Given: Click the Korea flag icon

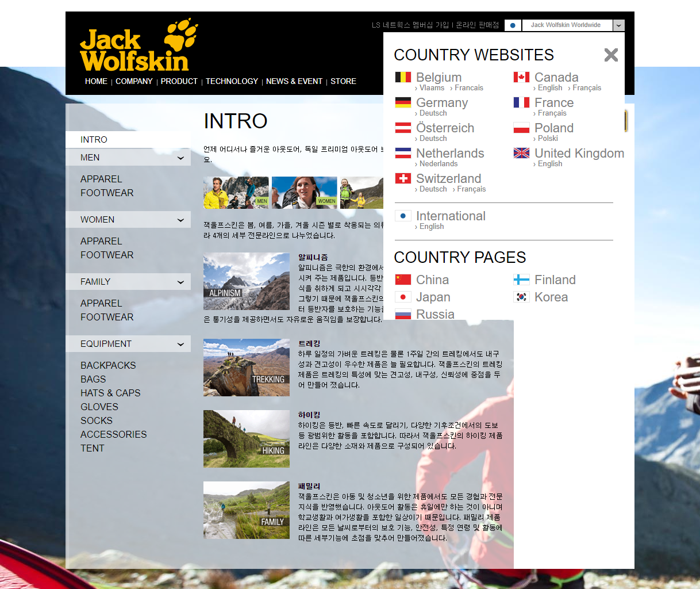Looking at the screenshot, I should coord(521,297).
